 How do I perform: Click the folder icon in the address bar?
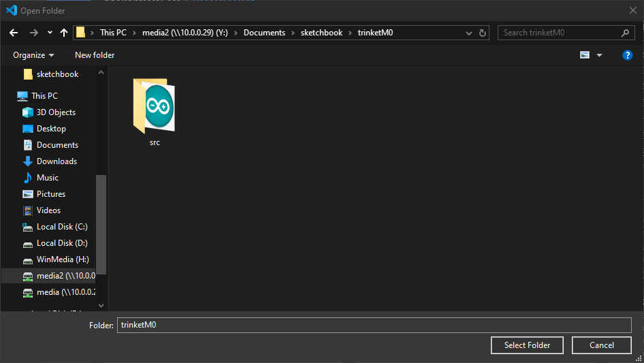click(80, 33)
